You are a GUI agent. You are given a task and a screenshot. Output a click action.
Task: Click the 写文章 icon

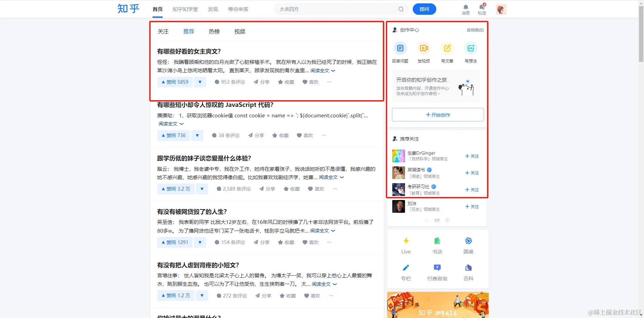click(x=447, y=48)
